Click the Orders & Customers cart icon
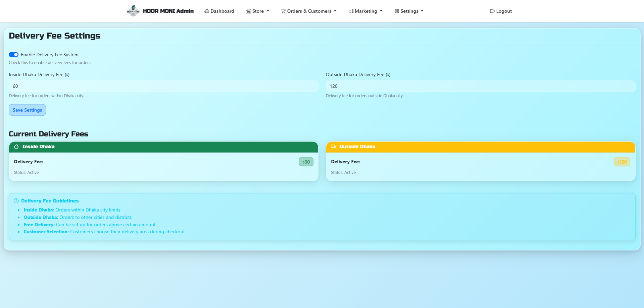This screenshot has width=644, height=308. tap(283, 11)
